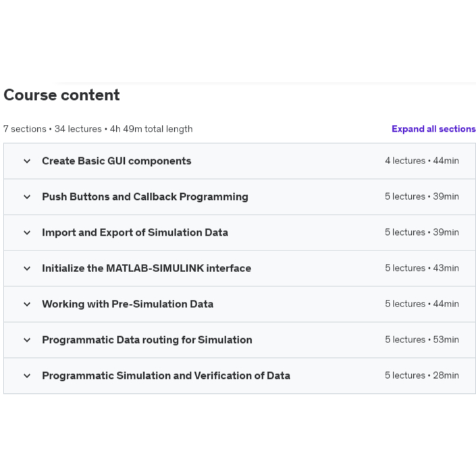Click the Course content heading
The width and height of the screenshot is (476, 476).
[61, 95]
